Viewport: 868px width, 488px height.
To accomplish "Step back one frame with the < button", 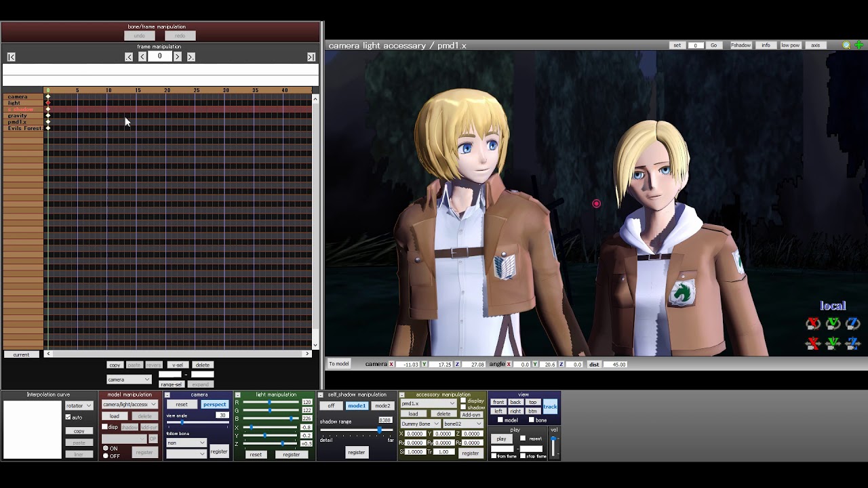I will click(142, 57).
